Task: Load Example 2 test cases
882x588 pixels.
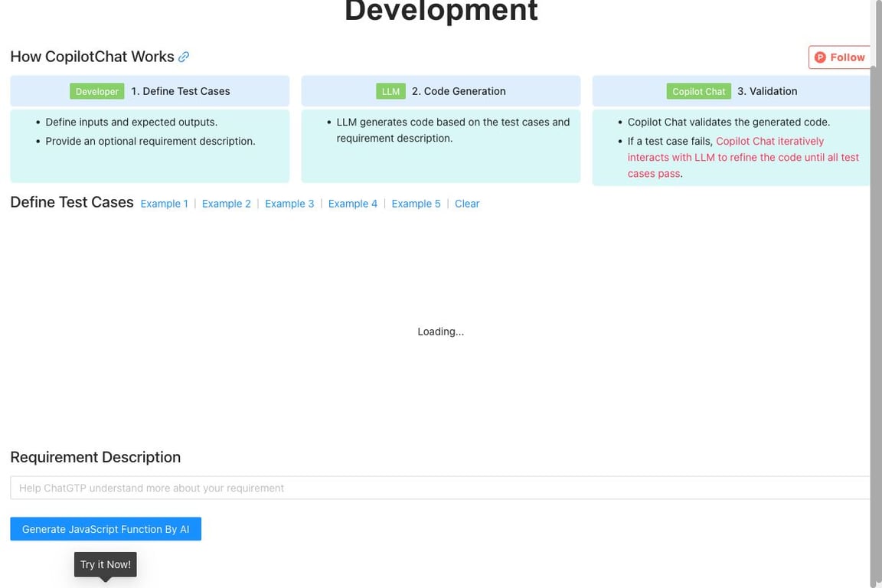Action: pos(226,204)
